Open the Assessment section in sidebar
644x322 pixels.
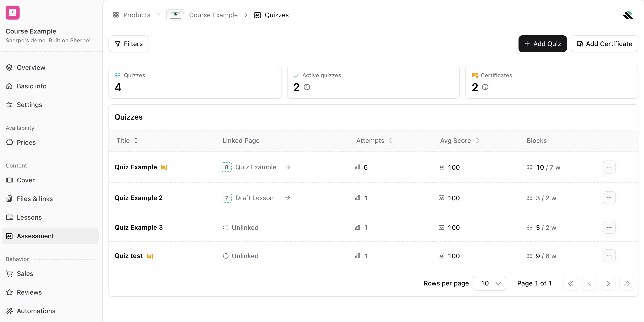(x=35, y=236)
